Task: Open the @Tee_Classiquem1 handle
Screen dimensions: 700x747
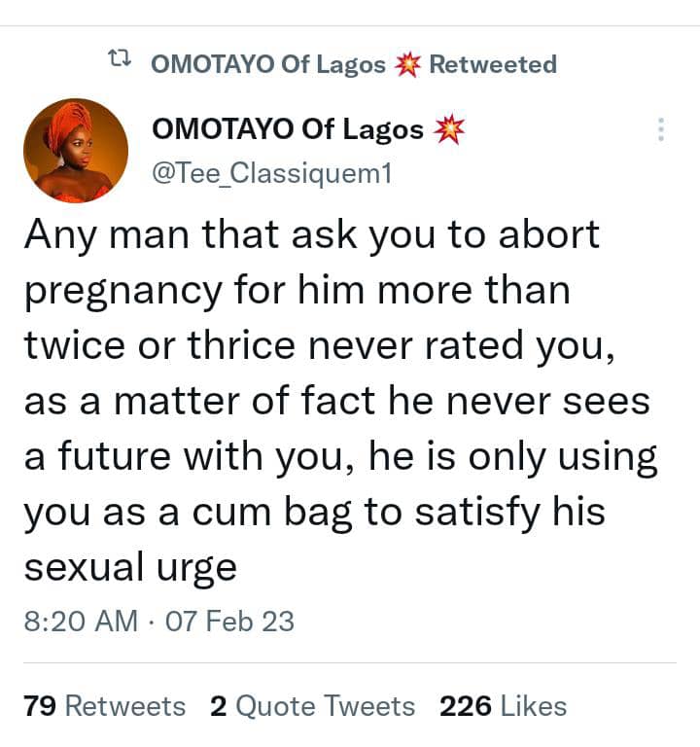Action: [271, 173]
